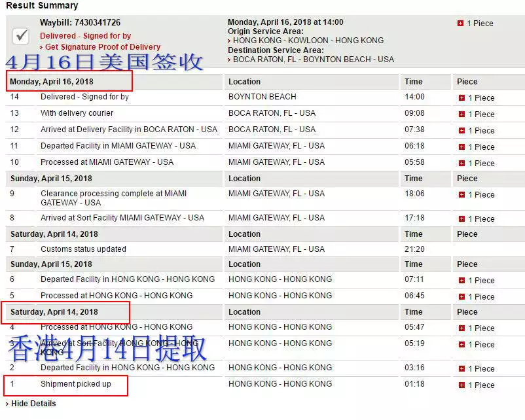The width and height of the screenshot is (525, 420).
Task: Select the Customs status updated event
Action: point(83,249)
